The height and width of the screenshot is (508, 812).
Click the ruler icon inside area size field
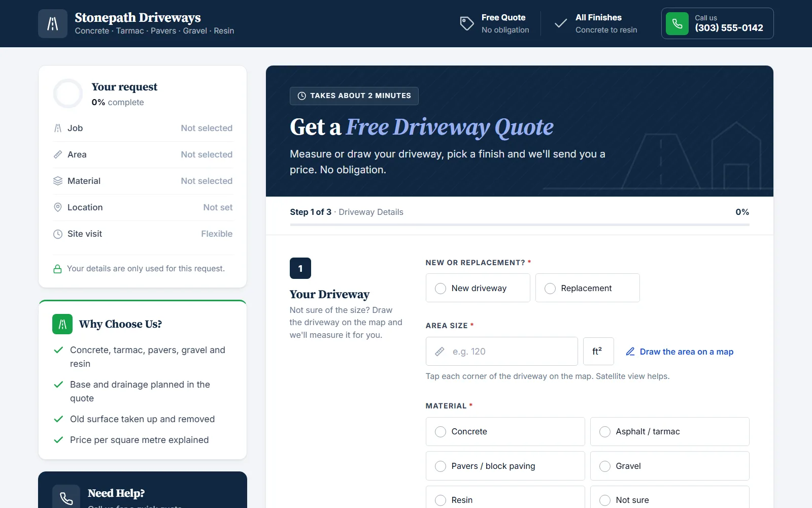tap(440, 352)
